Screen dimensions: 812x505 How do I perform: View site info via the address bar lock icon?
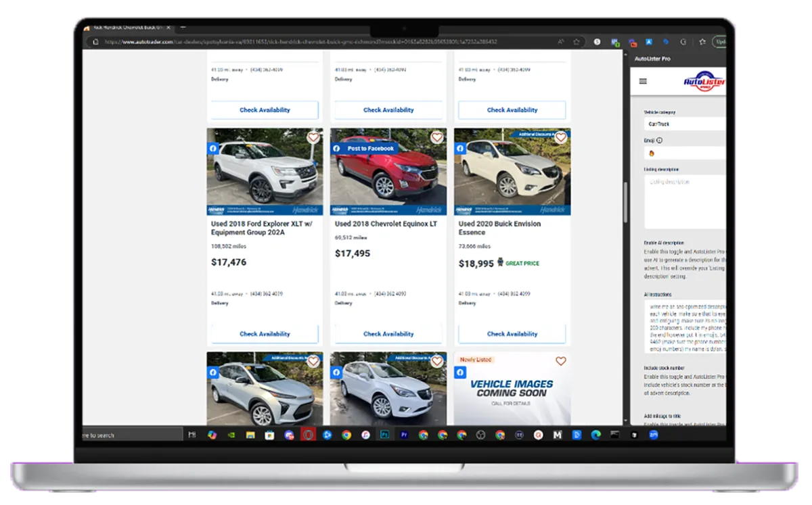(95, 42)
